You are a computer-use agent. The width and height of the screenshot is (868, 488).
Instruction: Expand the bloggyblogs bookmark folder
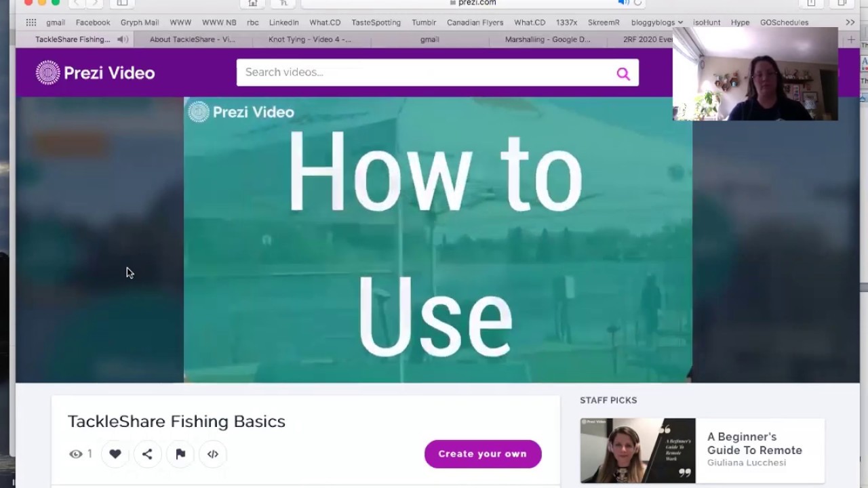(657, 22)
